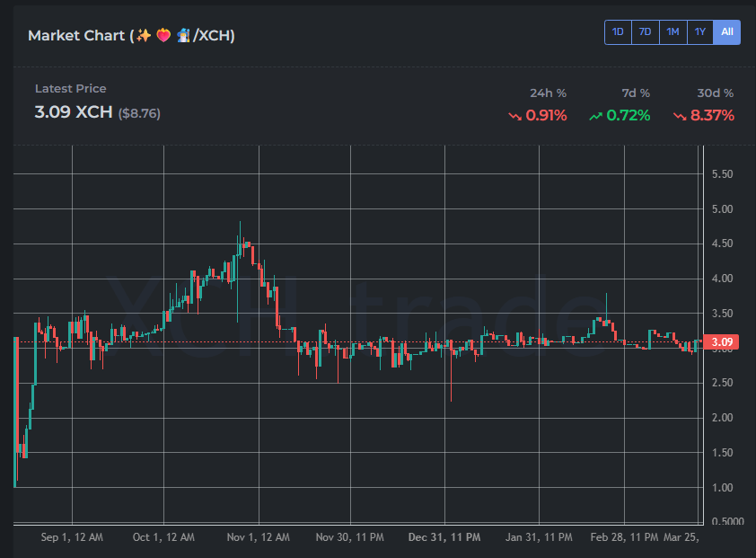756x558 pixels.
Task: Click the Dec 31, 11 PM axis label
Action: click(x=444, y=537)
